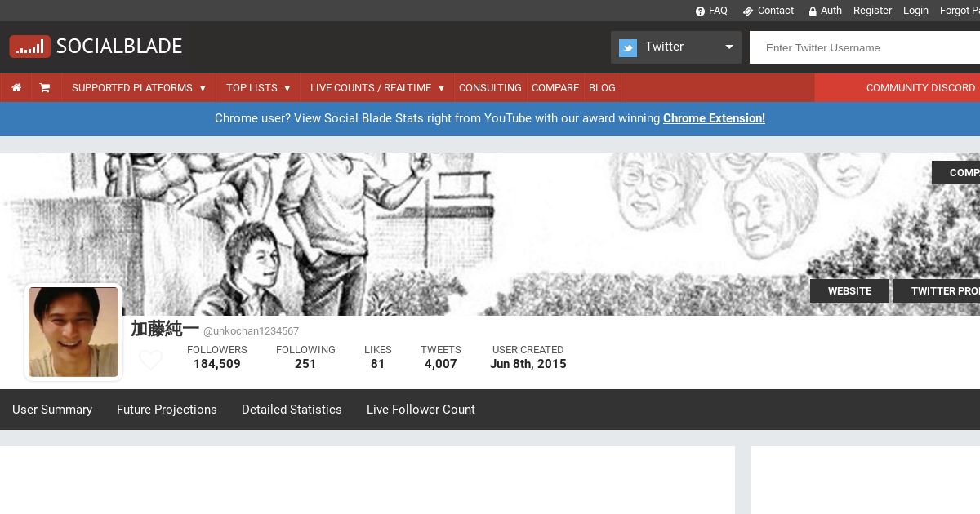Click the profile banner sketch image
The height and width of the screenshot is (514, 980).
(490, 234)
